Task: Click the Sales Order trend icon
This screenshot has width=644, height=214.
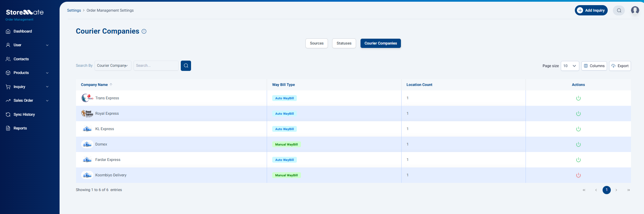Action: (8, 101)
